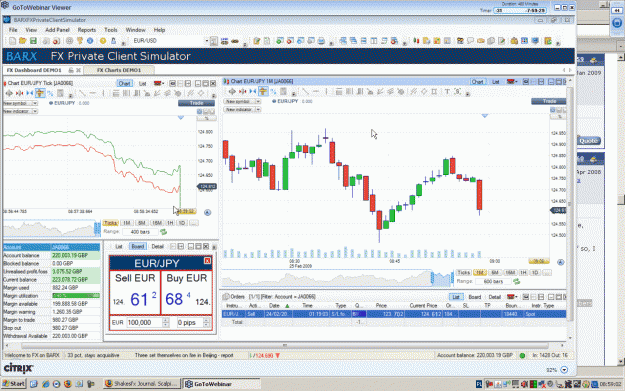Click the 400 bars range field
This screenshot has height=391, width=625.
(x=140, y=232)
